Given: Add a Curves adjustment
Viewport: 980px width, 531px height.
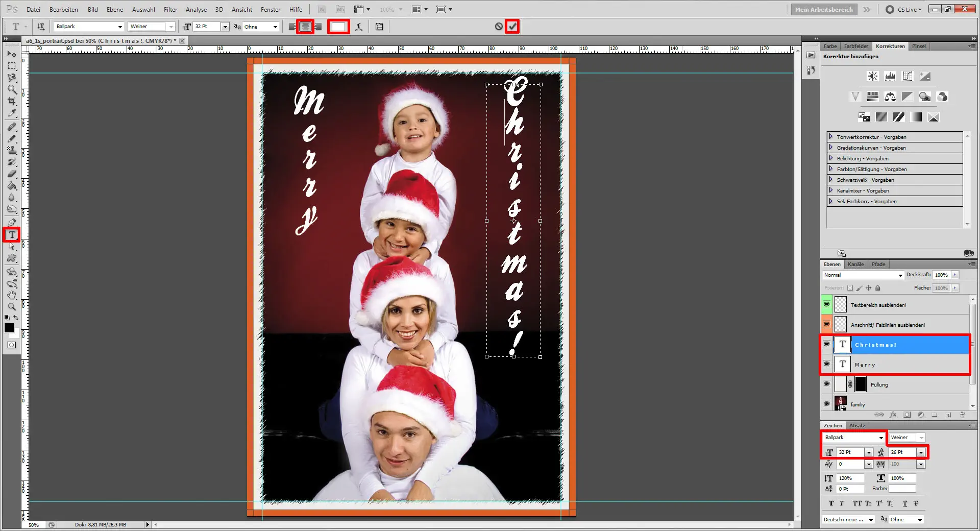Looking at the screenshot, I should tap(908, 76).
